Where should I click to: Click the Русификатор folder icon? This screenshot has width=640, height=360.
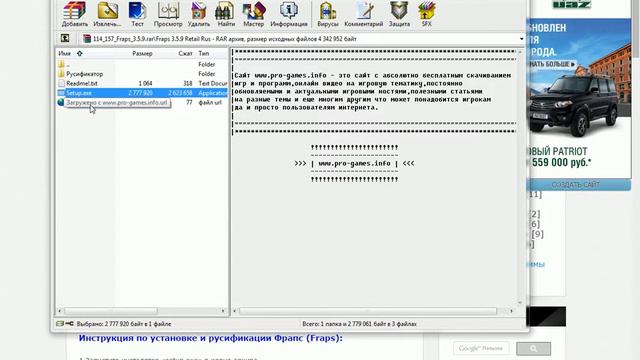click(61, 74)
